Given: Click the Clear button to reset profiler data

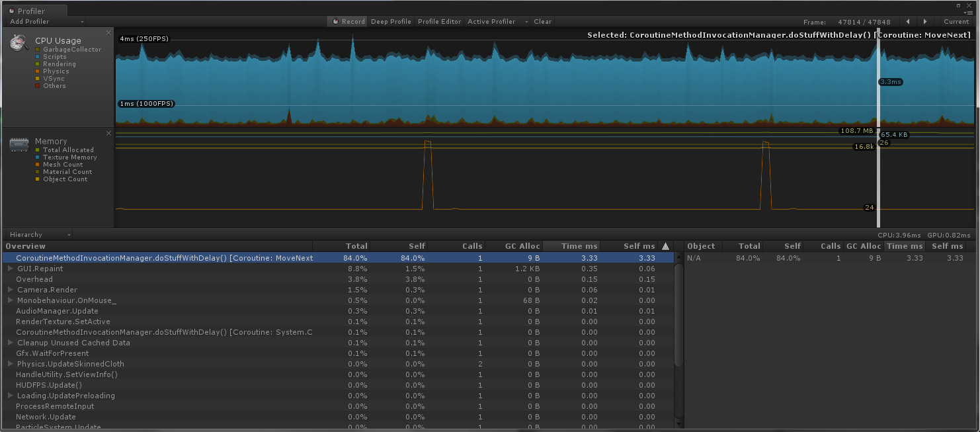Looking at the screenshot, I should coord(542,21).
